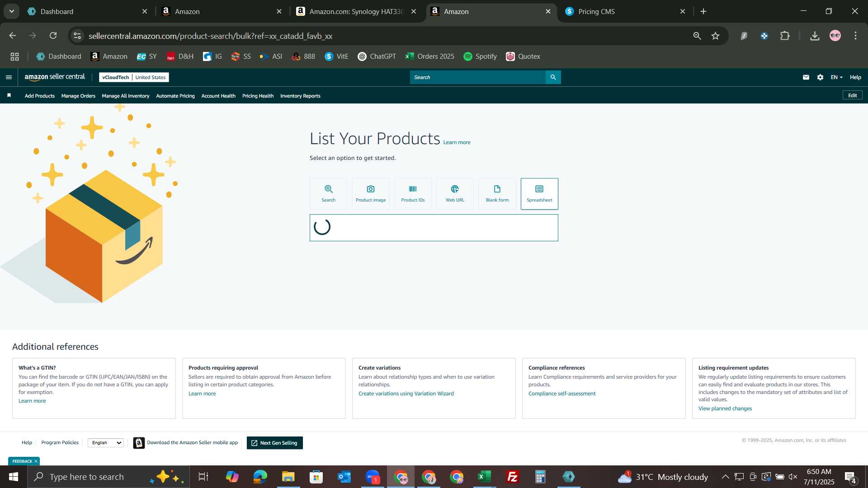Open the ChatGPT bookmark
This screenshot has width=868, height=488.
pos(377,56)
